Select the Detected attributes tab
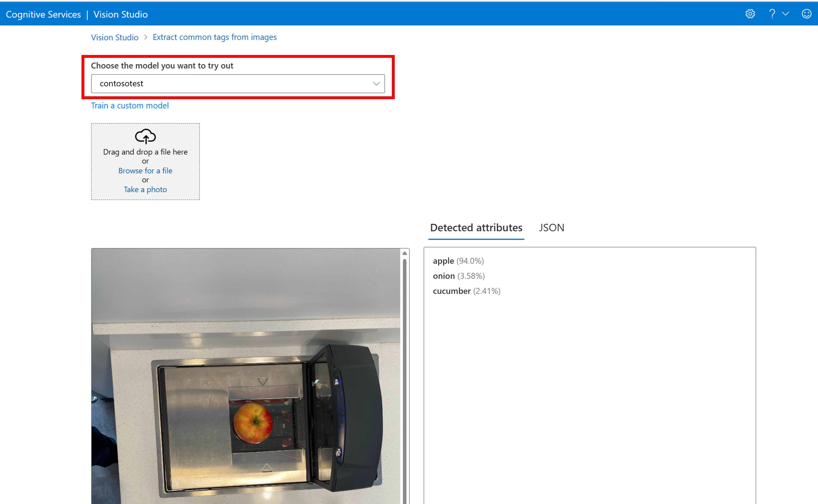This screenshot has width=818, height=504. pos(476,228)
